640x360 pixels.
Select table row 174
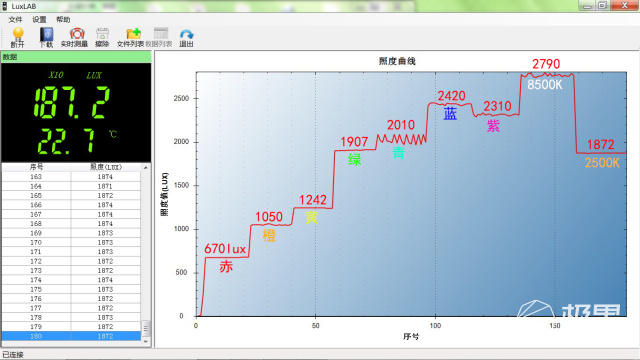pyautogui.click(x=71, y=280)
